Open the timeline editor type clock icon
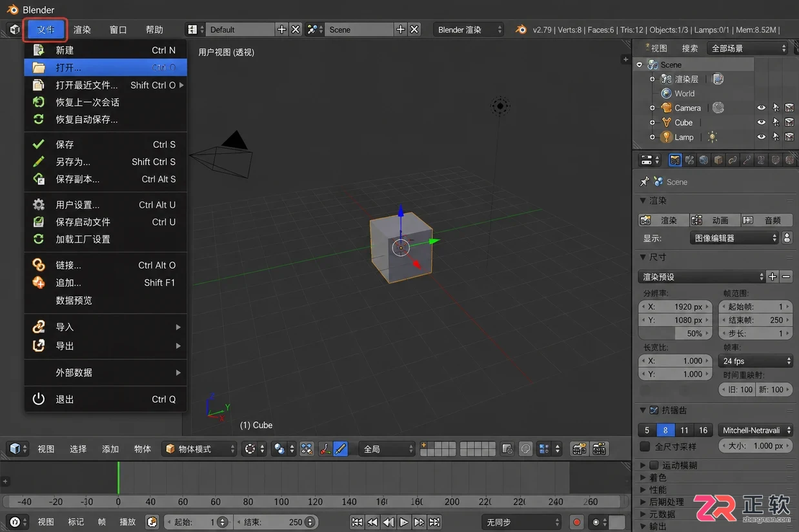Viewport: 799px width, 532px height. click(17, 522)
